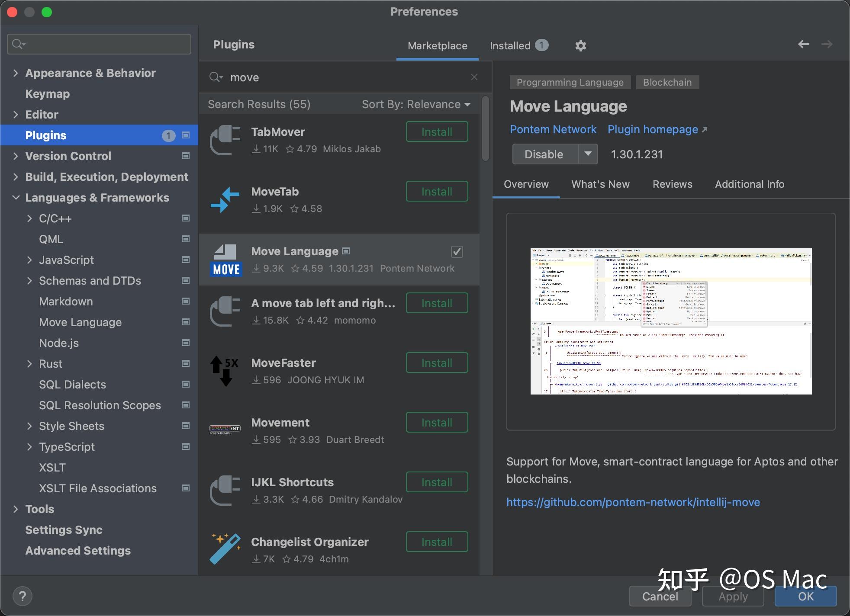Click the Blockchain tag
850x616 pixels.
pyautogui.click(x=667, y=82)
